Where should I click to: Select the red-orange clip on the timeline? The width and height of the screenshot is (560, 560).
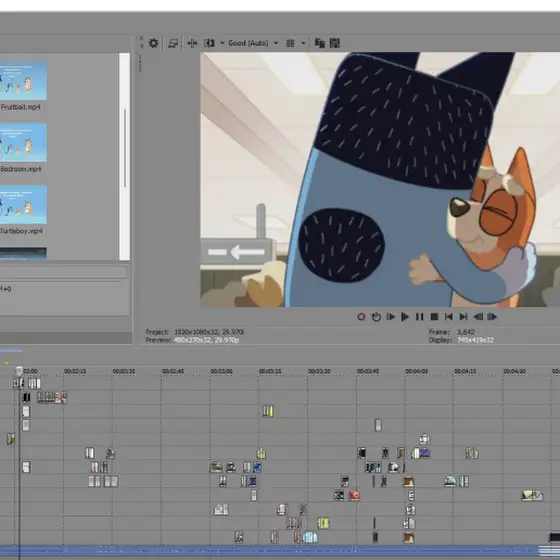(354, 495)
